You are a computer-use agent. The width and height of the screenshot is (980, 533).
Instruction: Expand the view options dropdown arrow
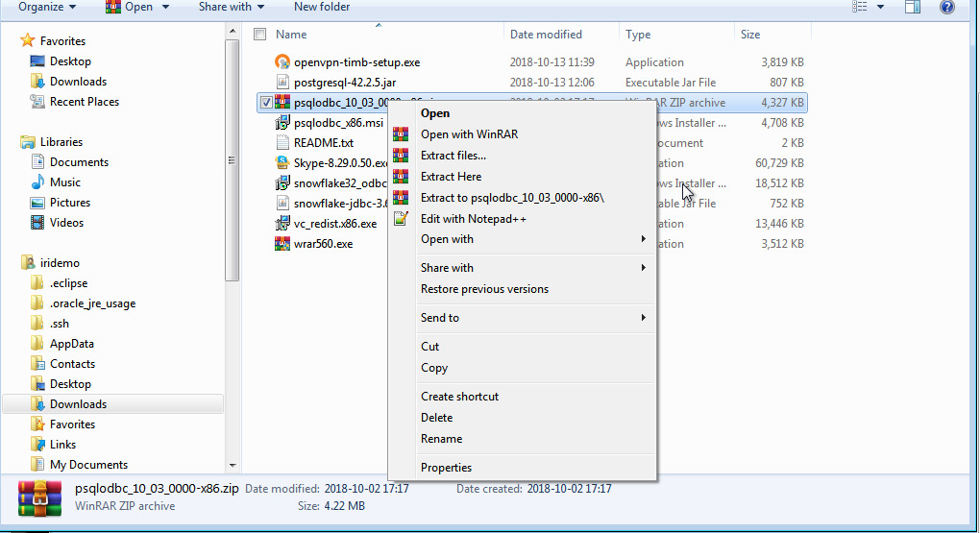(880, 7)
